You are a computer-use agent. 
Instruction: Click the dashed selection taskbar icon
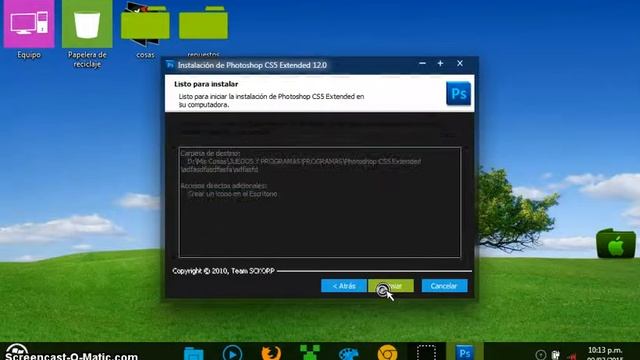426,353
